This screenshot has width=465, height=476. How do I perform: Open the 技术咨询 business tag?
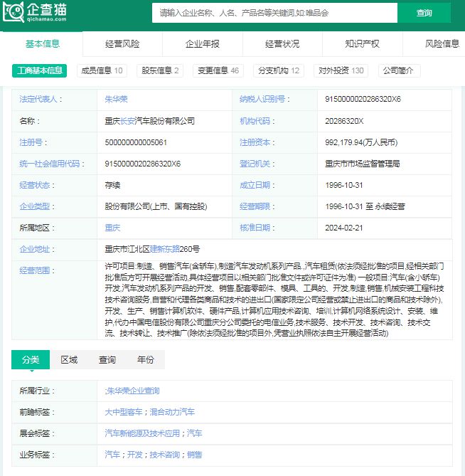pyautogui.click(x=165, y=455)
